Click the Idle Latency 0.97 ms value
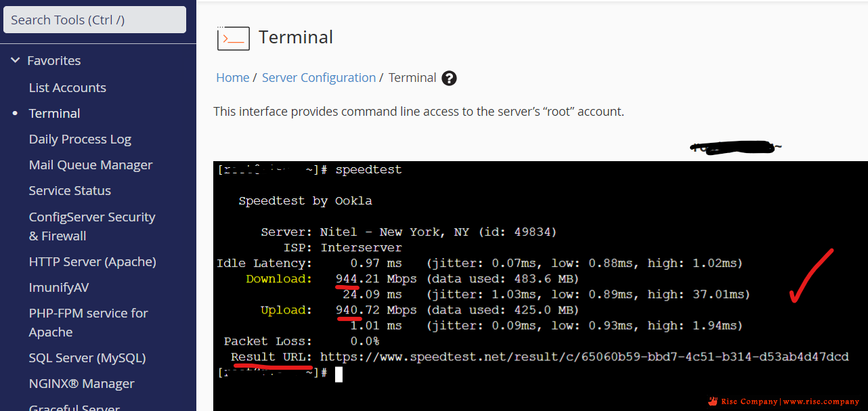 [x=376, y=263]
